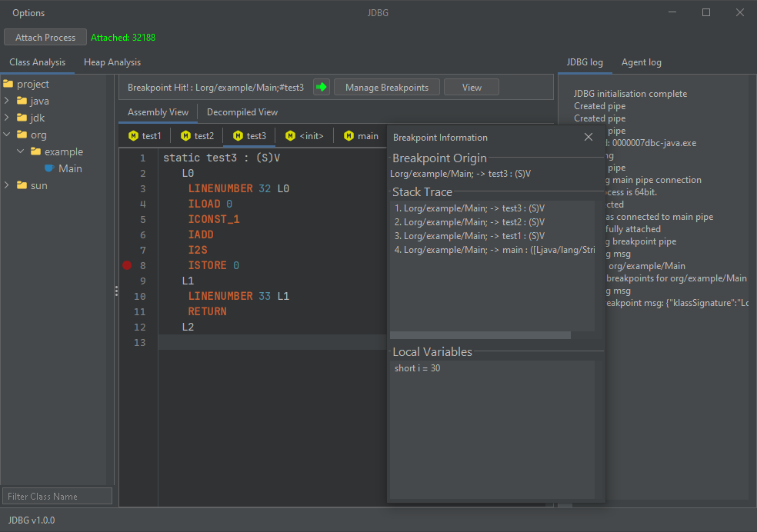757x532 pixels.
Task: Click the sun folder icon
Action: tap(22, 185)
